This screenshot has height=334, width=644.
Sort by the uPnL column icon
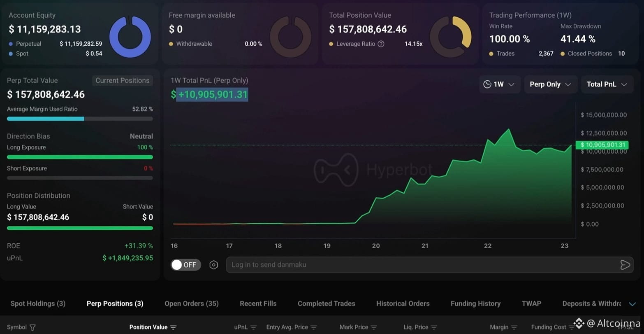(253, 327)
